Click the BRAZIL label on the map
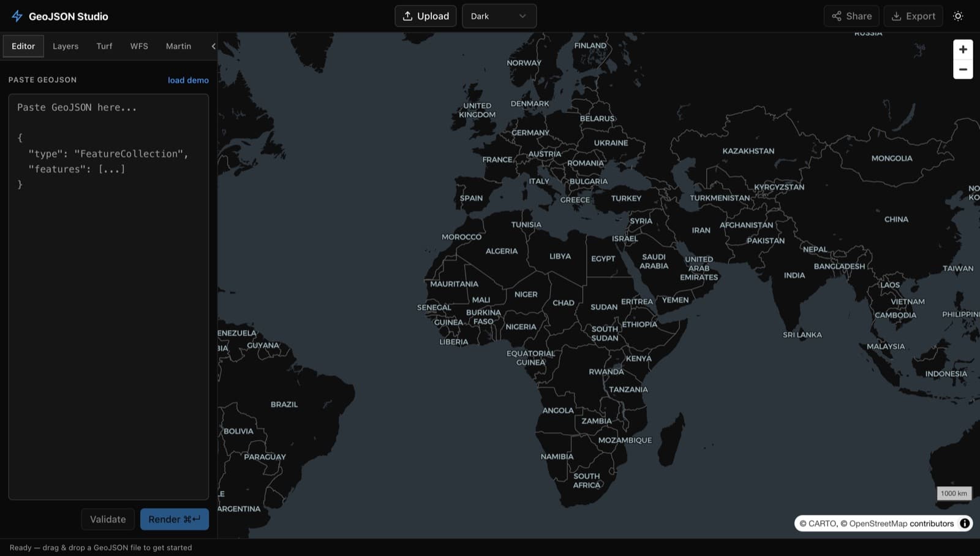This screenshot has width=980, height=556. tap(284, 405)
